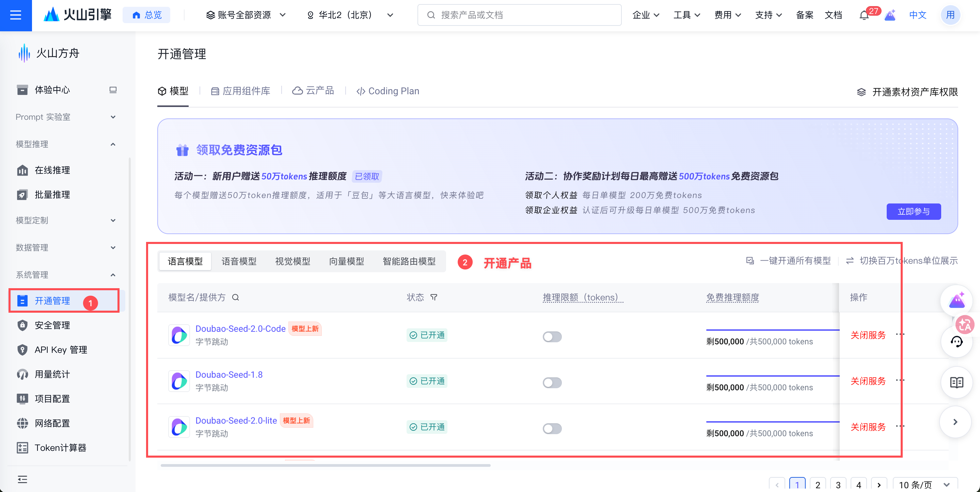Focus the 搜索产品或文档 search field
Image resolution: width=980 pixels, height=492 pixels.
pyautogui.click(x=519, y=15)
